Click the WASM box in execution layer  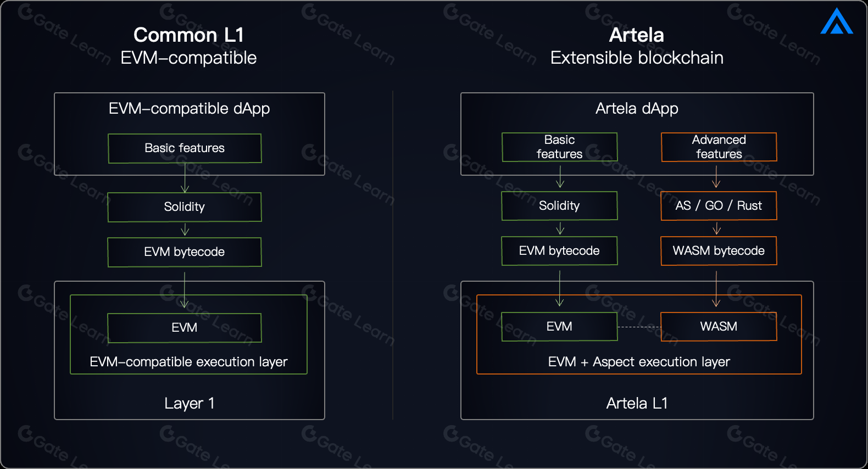pyautogui.click(x=719, y=327)
